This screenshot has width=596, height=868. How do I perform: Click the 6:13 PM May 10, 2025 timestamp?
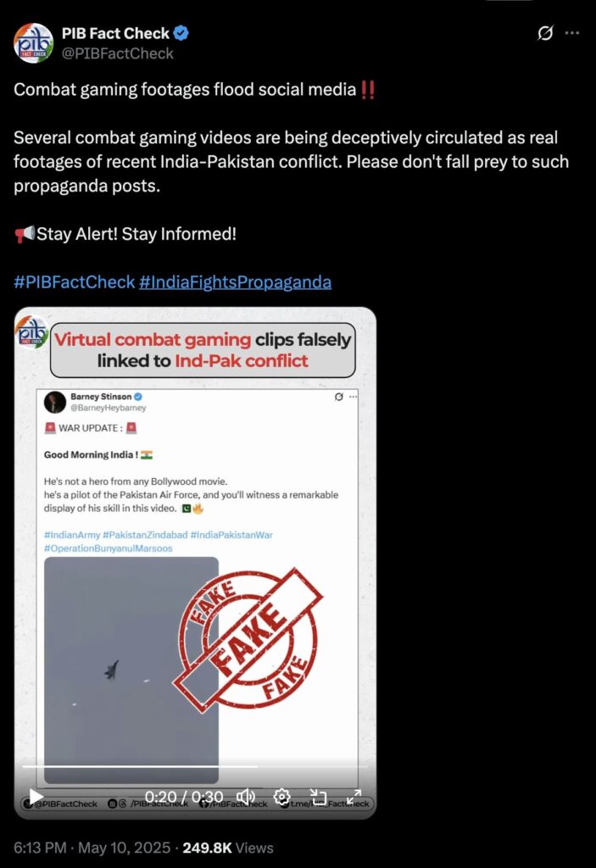tap(92, 848)
